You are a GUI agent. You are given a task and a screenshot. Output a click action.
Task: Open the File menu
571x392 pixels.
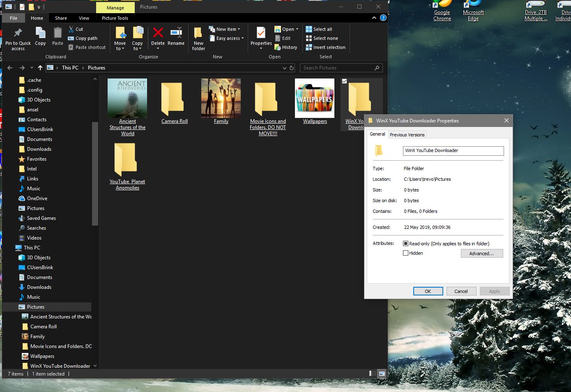click(14, 18)
